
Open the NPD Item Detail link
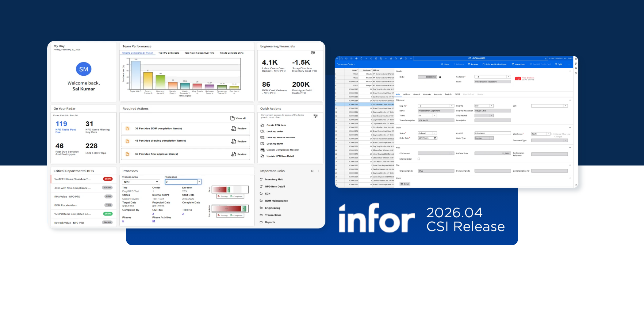pos(275,186)
